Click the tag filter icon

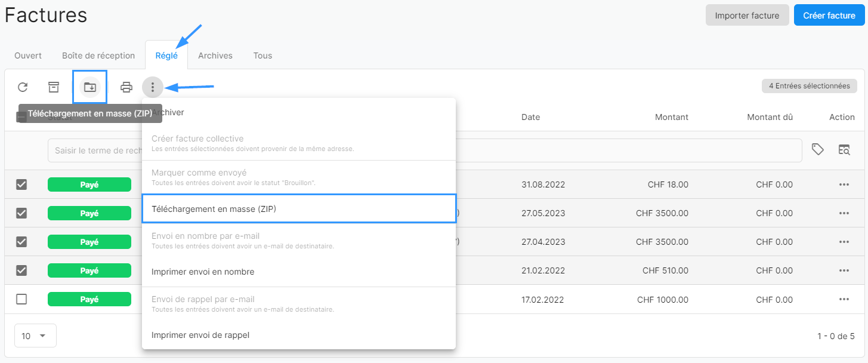(x=818, y=150)
